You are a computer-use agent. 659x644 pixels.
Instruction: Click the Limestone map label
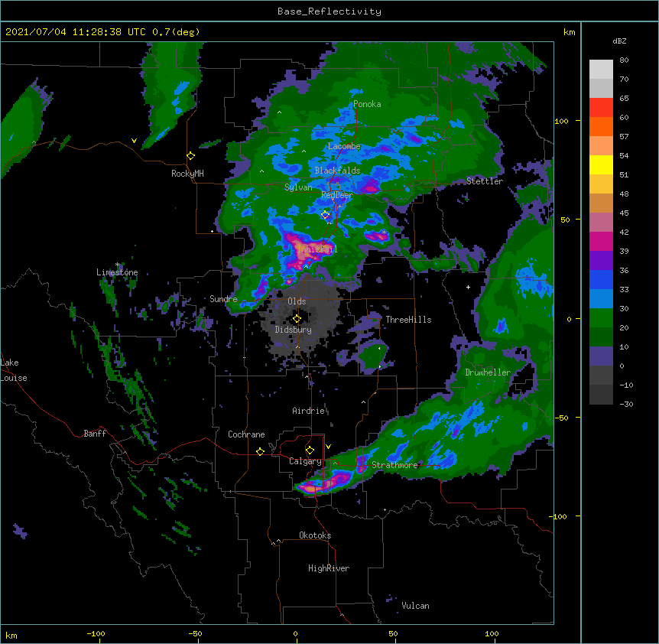point(117,272)
